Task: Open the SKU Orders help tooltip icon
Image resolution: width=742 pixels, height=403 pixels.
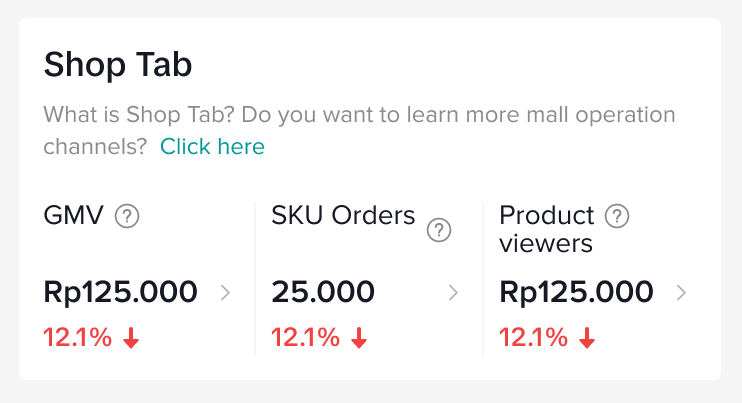Action: point(439,231)
